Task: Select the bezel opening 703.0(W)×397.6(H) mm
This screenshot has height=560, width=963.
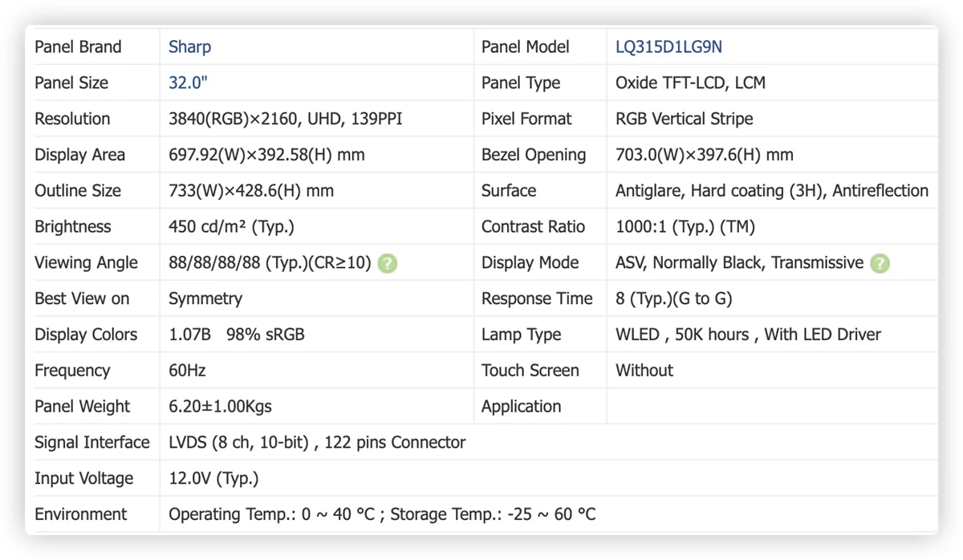Action: pos(705,155)
